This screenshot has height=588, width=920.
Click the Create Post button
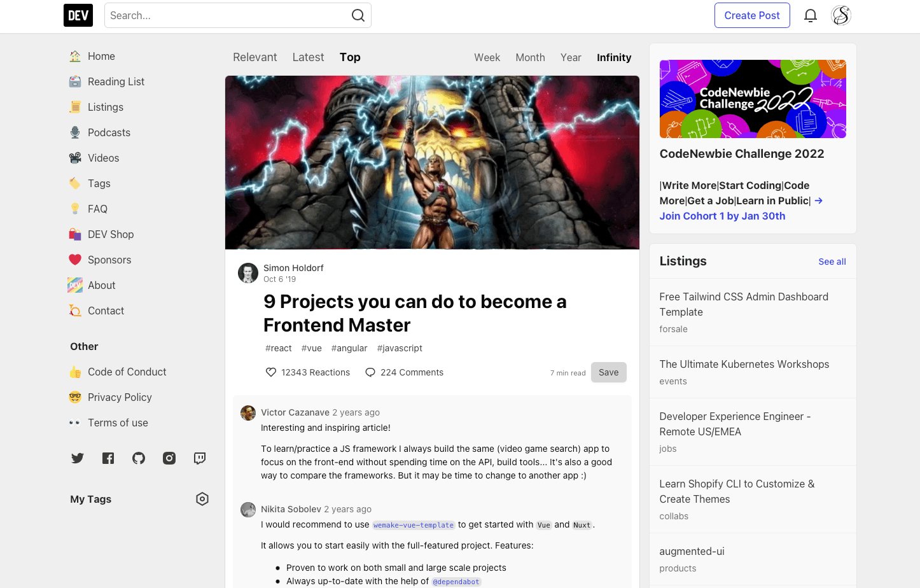coord(752,15)
